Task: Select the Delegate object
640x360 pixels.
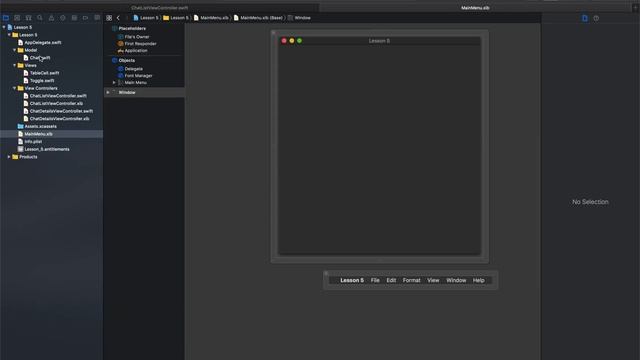Action: coord(130,69)
